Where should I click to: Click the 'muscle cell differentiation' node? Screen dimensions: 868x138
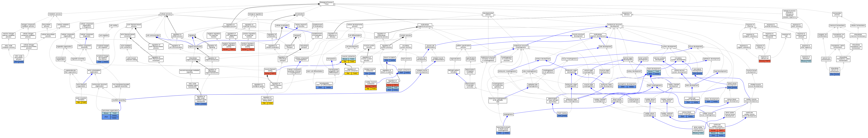pos(430,47)
